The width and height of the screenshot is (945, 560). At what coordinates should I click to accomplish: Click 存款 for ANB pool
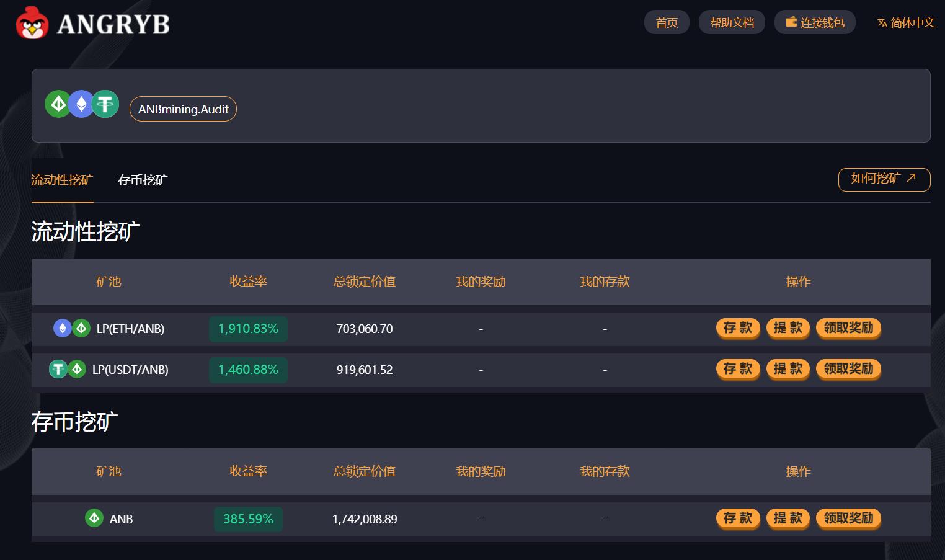(x=738, y=518)
